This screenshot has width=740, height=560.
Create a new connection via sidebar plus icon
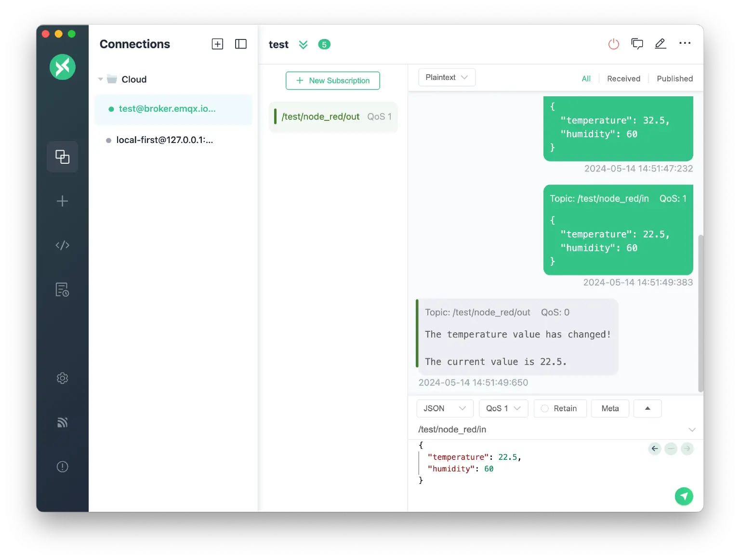[x=62, y=201]
